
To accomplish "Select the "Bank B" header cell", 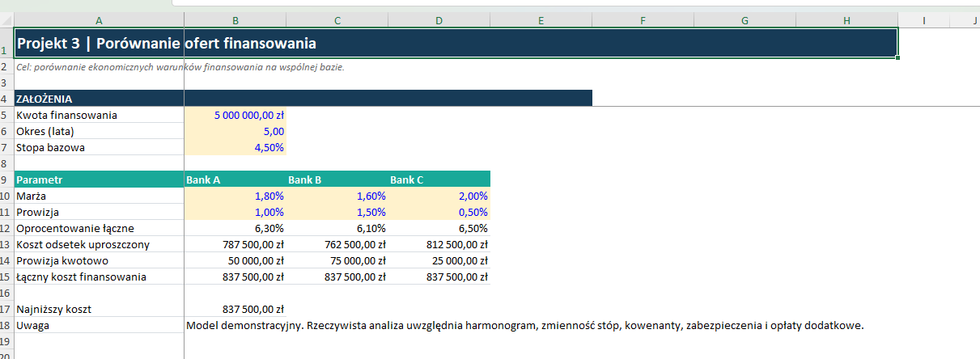I will [337, 179].
